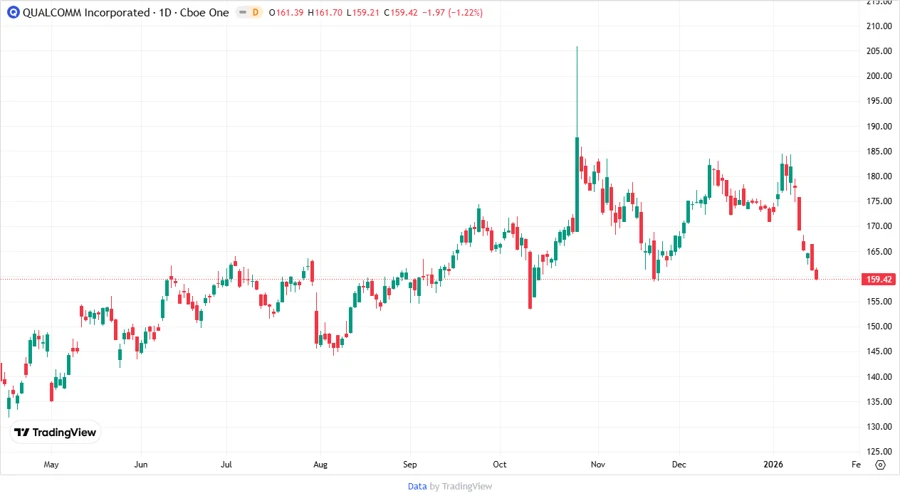Click the Sep label on time axis
The image size is (900, 498).
coord(410,465)
